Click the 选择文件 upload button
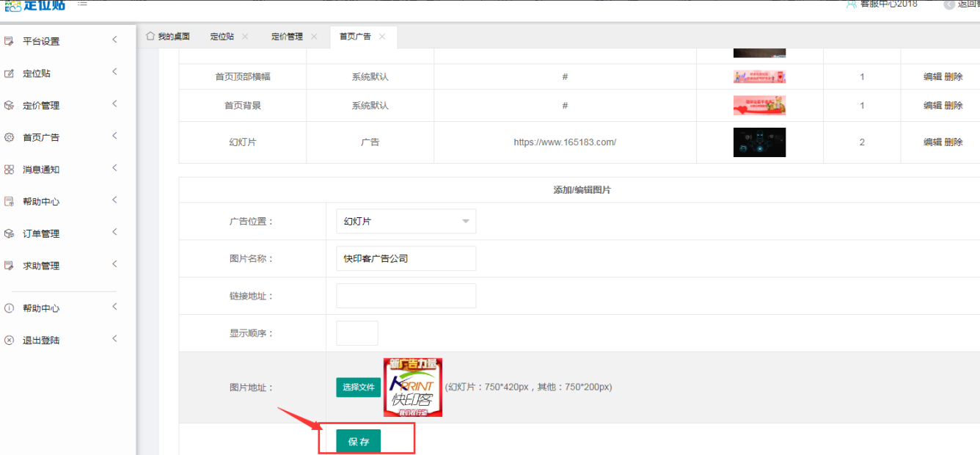Viewport: 980px width, 455px height. [359, 387]
